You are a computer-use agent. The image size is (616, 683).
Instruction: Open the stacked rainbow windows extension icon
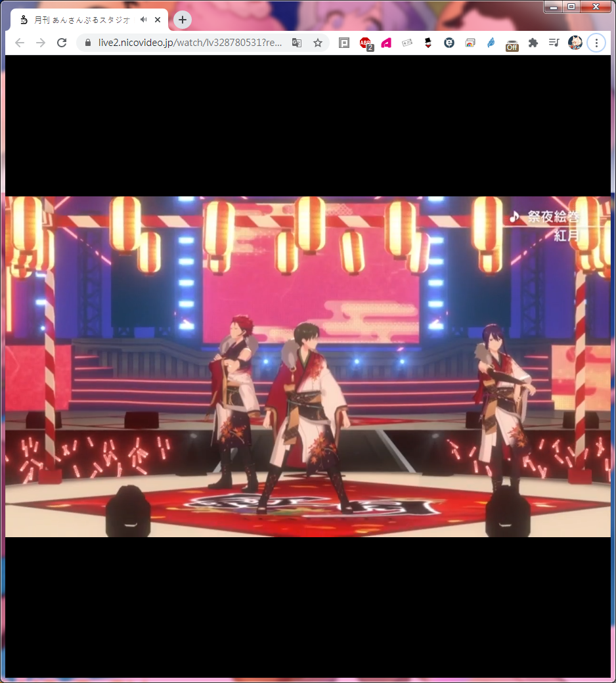click(x=470, y=43)
